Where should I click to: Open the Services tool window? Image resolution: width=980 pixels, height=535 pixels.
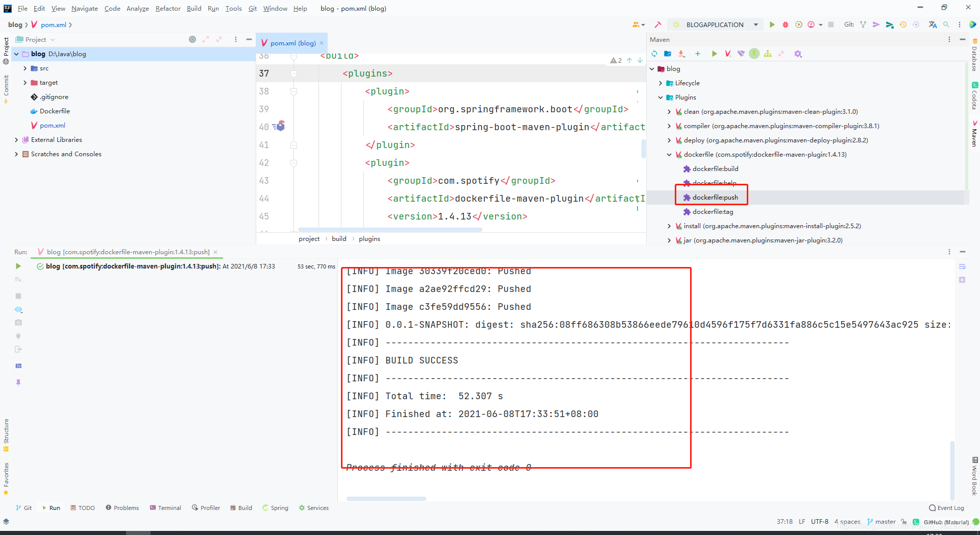tap(313, 507)
